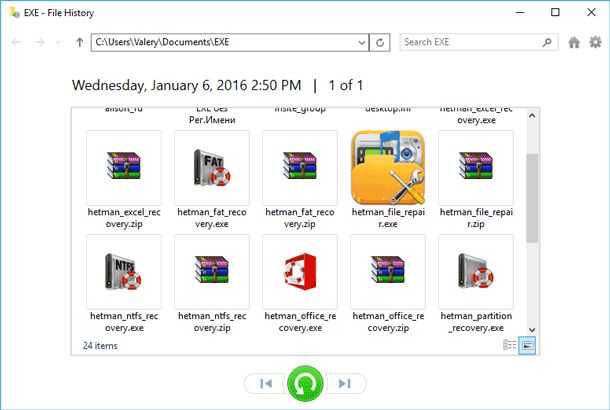Open the settings gear menu
Image resolution: width=610 pixels, height=410 pixels.
click(595, 42)
